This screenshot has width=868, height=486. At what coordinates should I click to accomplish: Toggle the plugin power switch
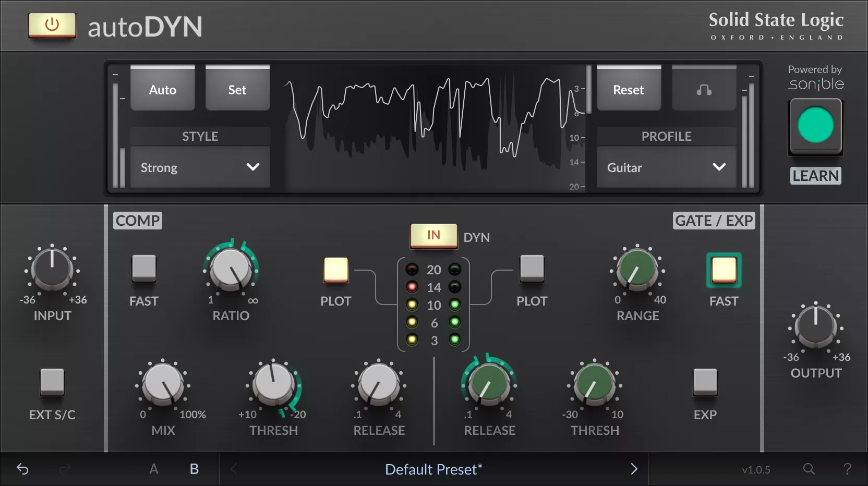tap(52, 26)
